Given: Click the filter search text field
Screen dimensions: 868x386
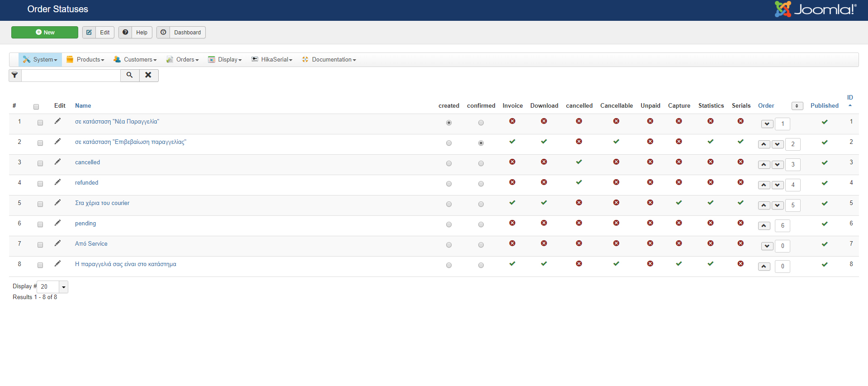Looking at the screenshot, I should coord(71,75).
